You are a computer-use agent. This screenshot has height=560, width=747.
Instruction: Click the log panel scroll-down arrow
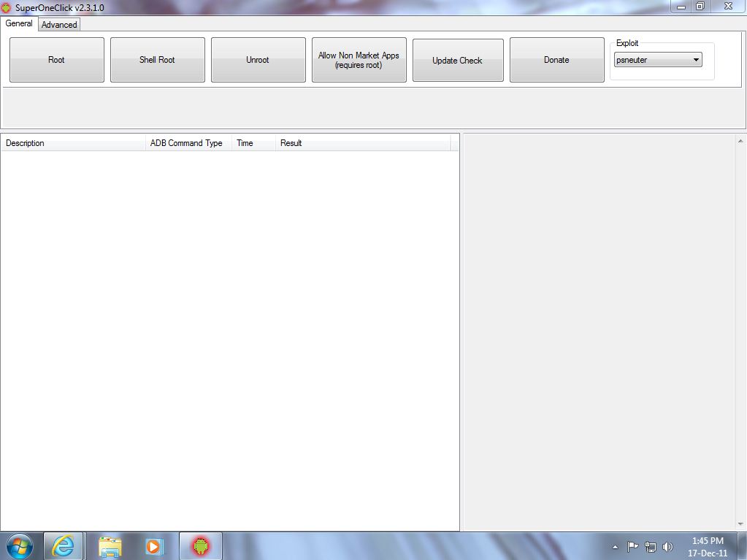coord(740,523)
